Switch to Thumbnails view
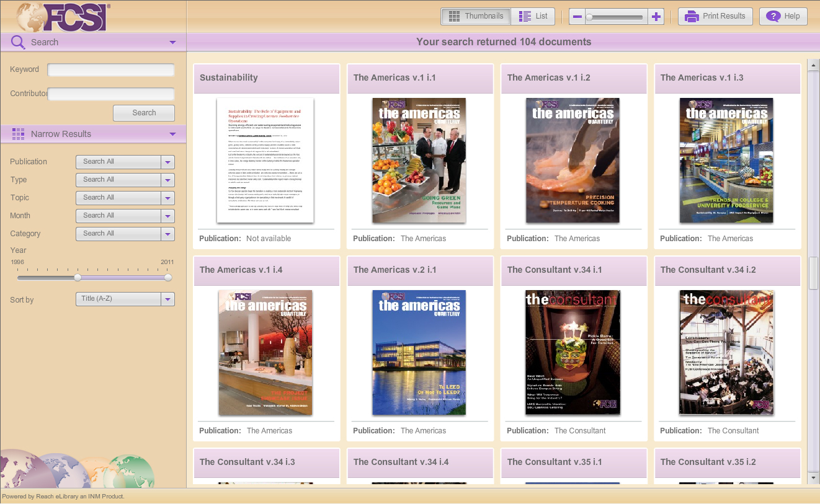The image size is (820, 504). point(476,17)
